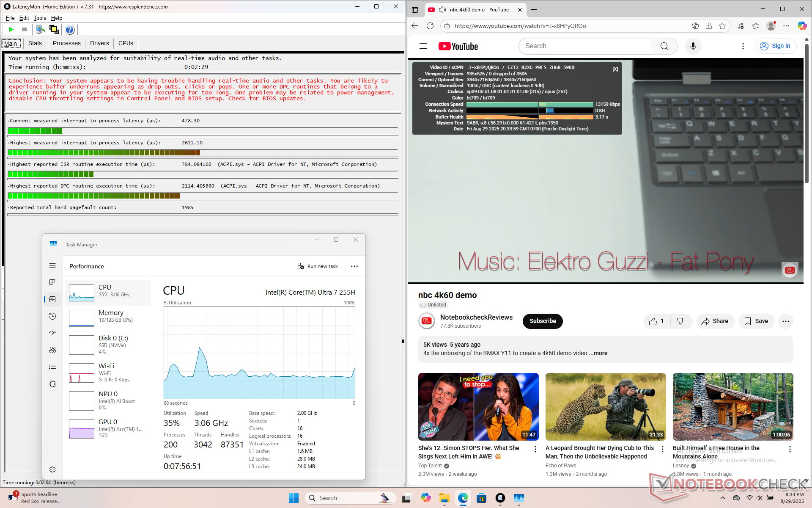Open Microsoft Store from taskbar
The image size is (812, 508).
click(481, 498)
